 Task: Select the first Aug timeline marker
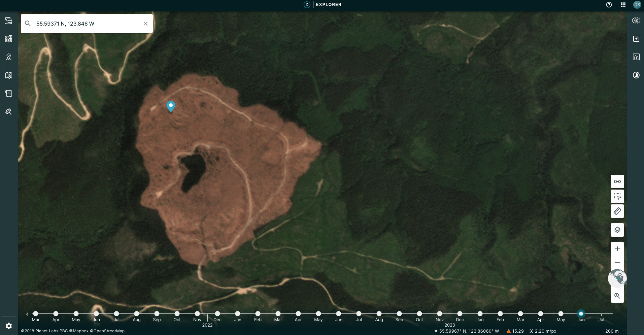[x=137, y=313]
